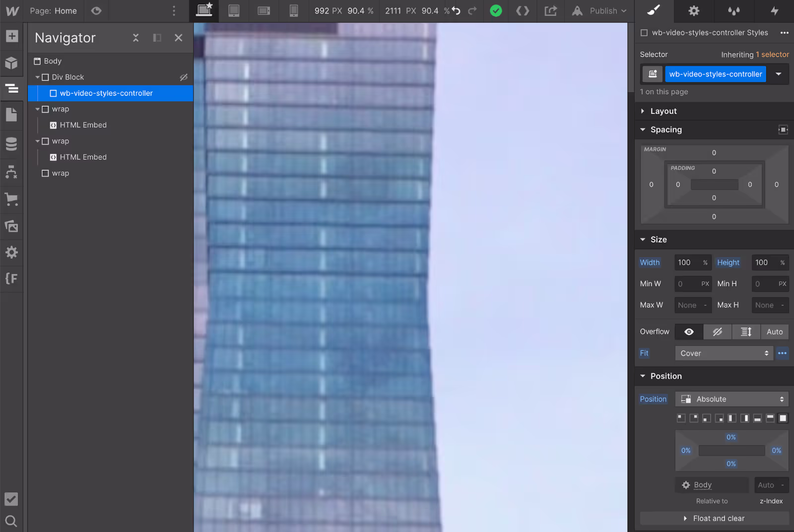
Task: Open the code export icon
Action: (523, 11)
